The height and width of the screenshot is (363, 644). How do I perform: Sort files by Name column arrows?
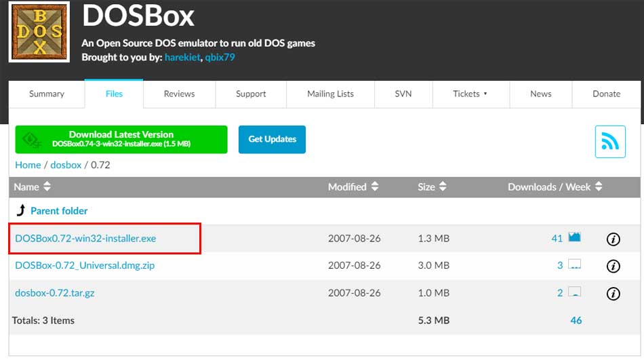[x=47, y=186]
